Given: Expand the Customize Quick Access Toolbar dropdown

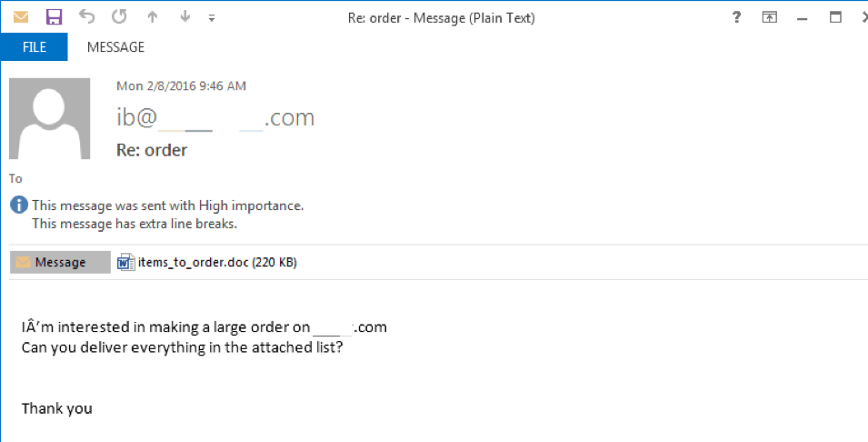Looking at the screenshot, I should tap(212, 18).
